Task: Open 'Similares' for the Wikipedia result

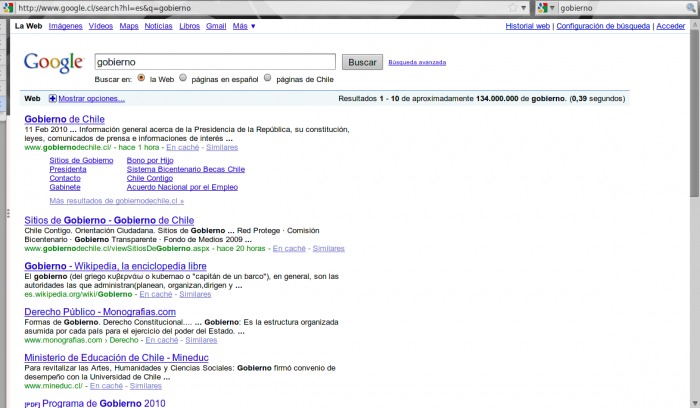Action: point(195,294)
